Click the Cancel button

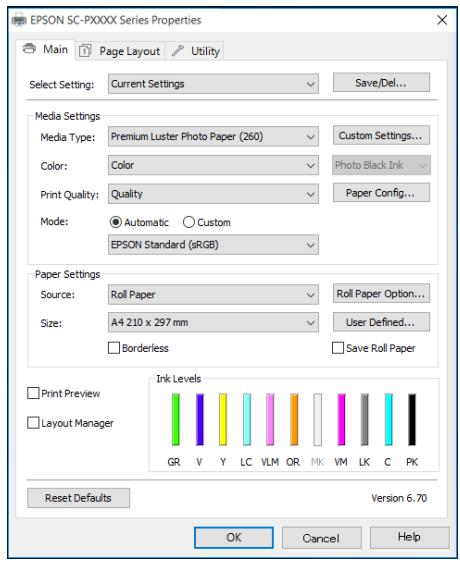(x=321, y=538)
